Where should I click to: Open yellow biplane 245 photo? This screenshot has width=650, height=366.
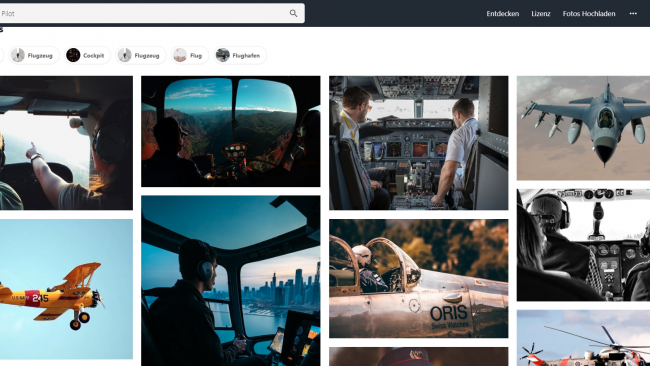pos(66,289)
